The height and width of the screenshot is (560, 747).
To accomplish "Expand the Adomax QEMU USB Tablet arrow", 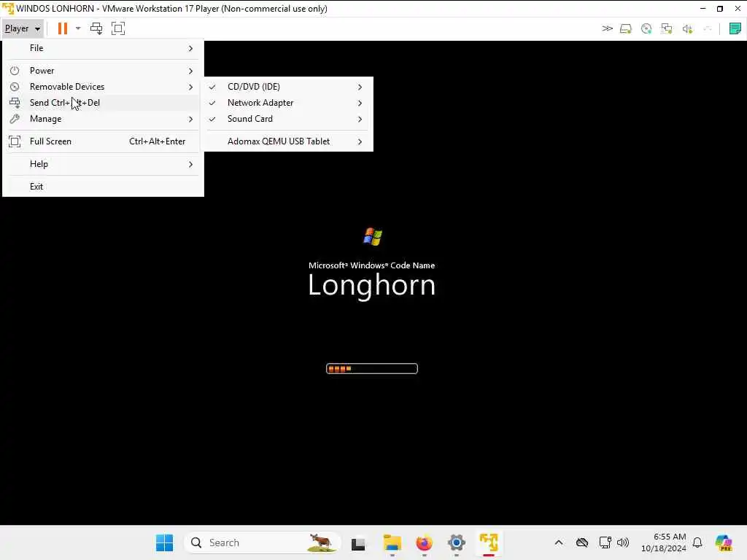I will (x=360, y=142).
